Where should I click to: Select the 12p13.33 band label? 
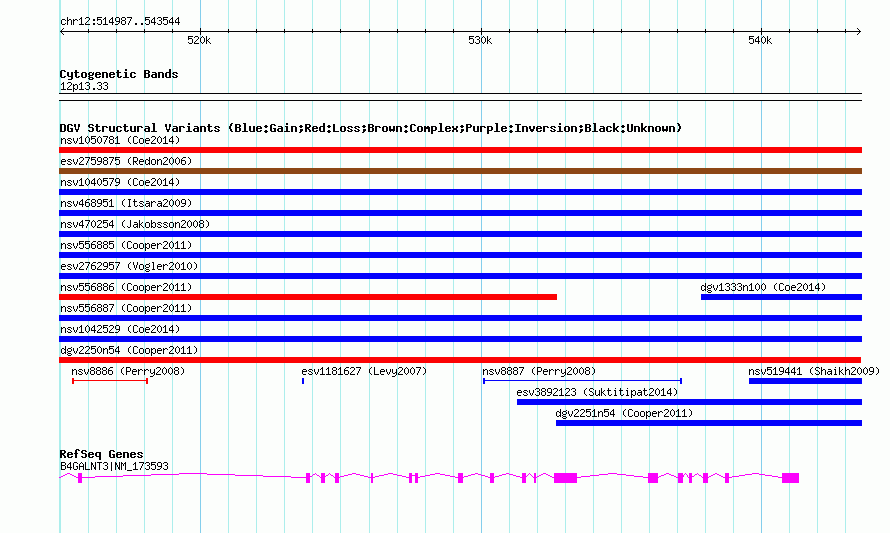click(84, 86)
